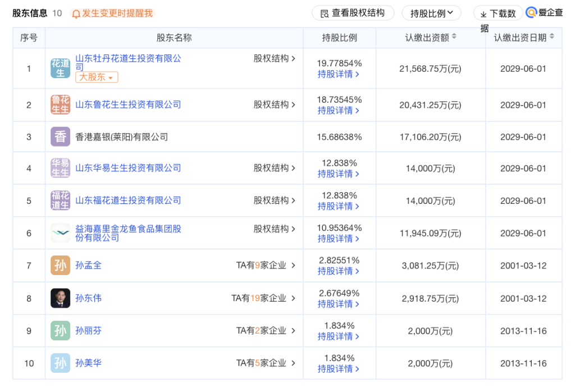The image size is (575, 392).
Task: Expand TA有19家企业 for 孙东伟
Action: click(x=263, y=298)
